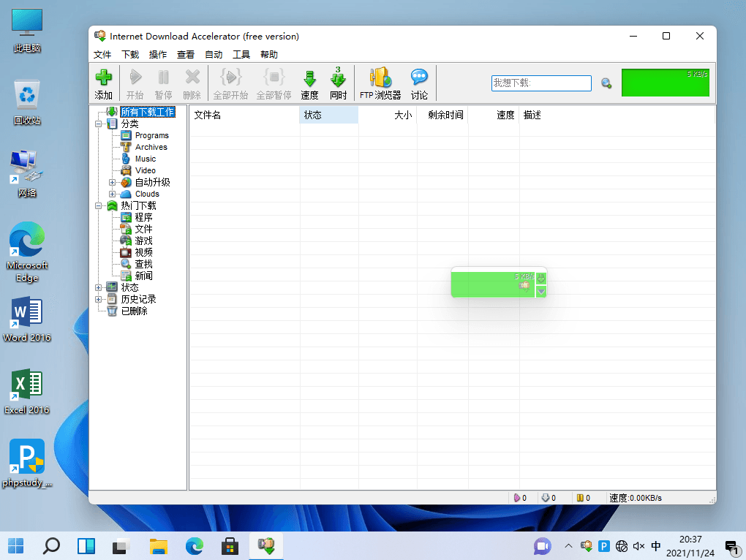Click the green speed graph in toolbar
Image resolution: width=746 pixels, height=560 pixels.
pos(665,83)
